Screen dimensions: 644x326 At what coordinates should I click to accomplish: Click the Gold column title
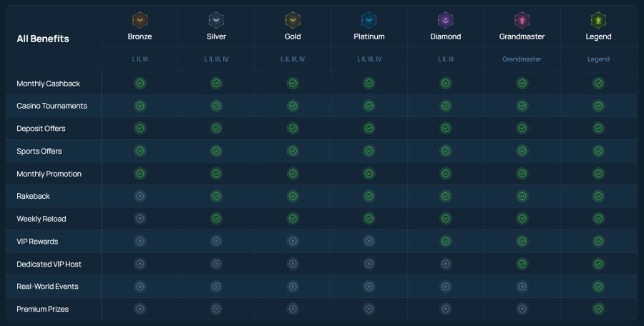(x=293, y=36)
